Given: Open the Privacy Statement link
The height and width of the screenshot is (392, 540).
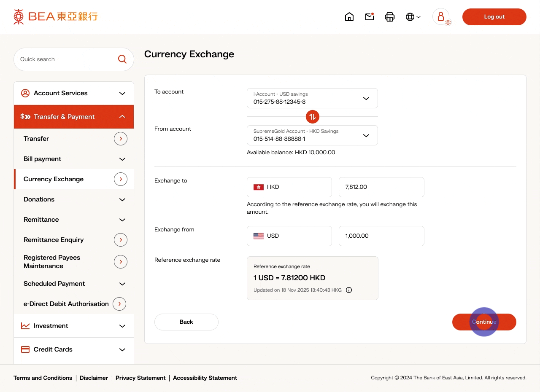Looking at the screenshot, I should click(140, 378).
